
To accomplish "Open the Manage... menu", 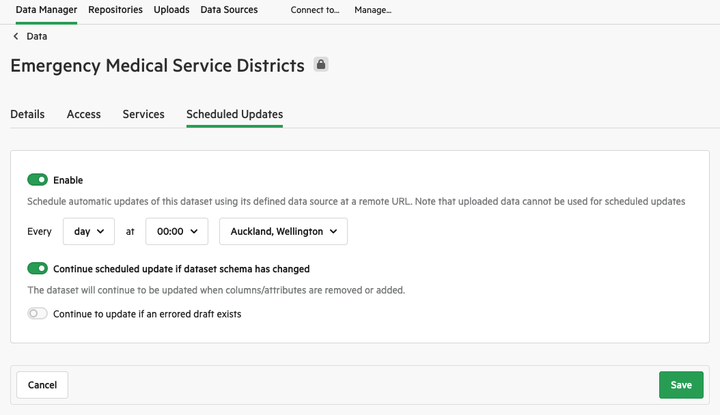I will [373, 10].
